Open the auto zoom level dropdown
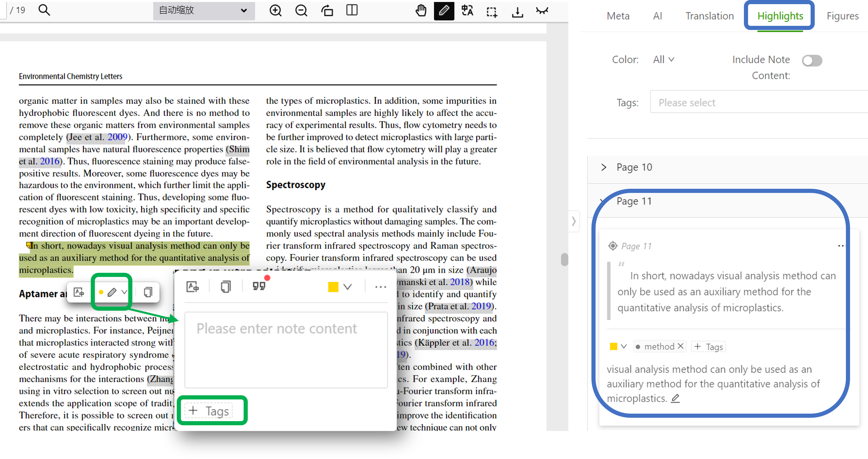 204,11
